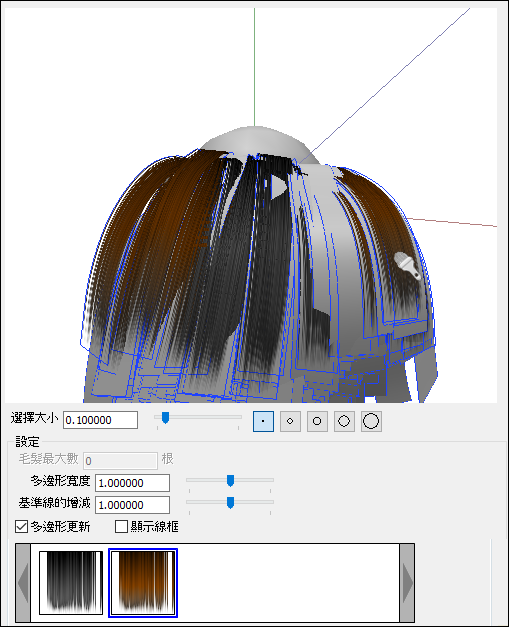Select the large circle brush size

click(x=344, y=421)
